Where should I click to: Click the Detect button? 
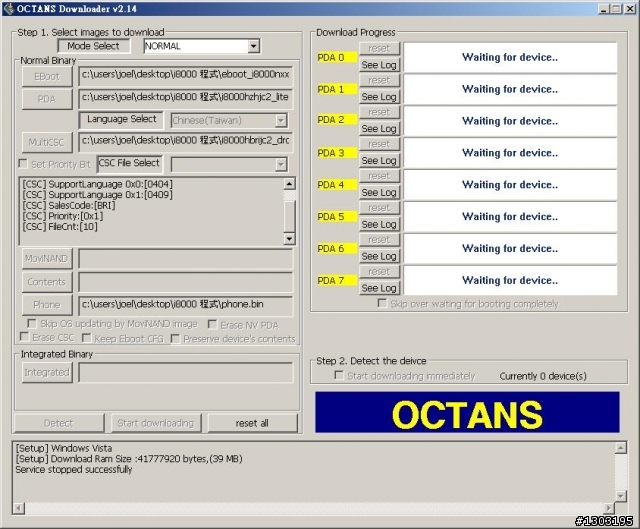pyautogui.click(x=59, y=423)
